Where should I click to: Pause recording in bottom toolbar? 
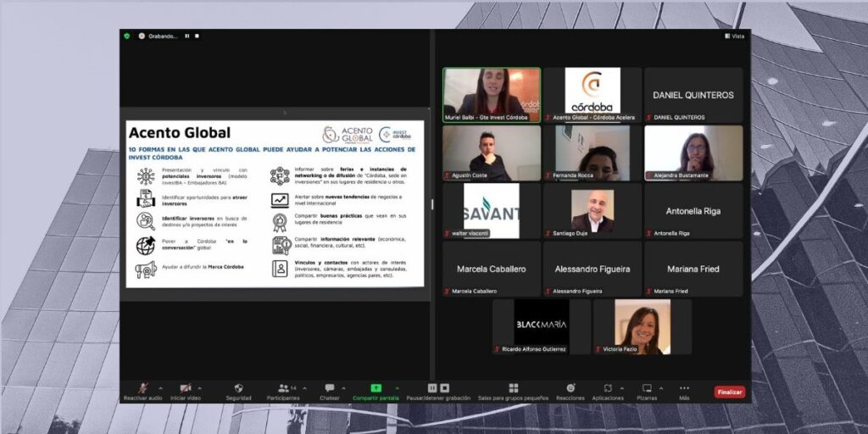click(x=432, y=388)
